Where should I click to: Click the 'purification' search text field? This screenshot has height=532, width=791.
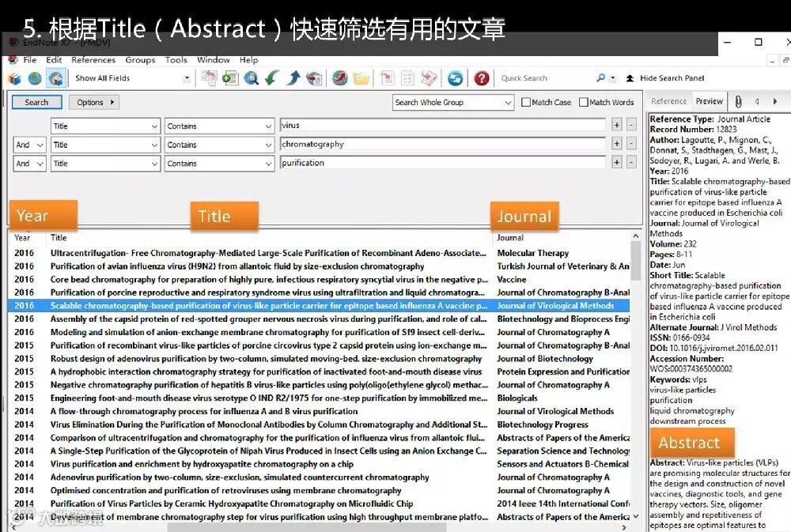(x=442, y=162)
